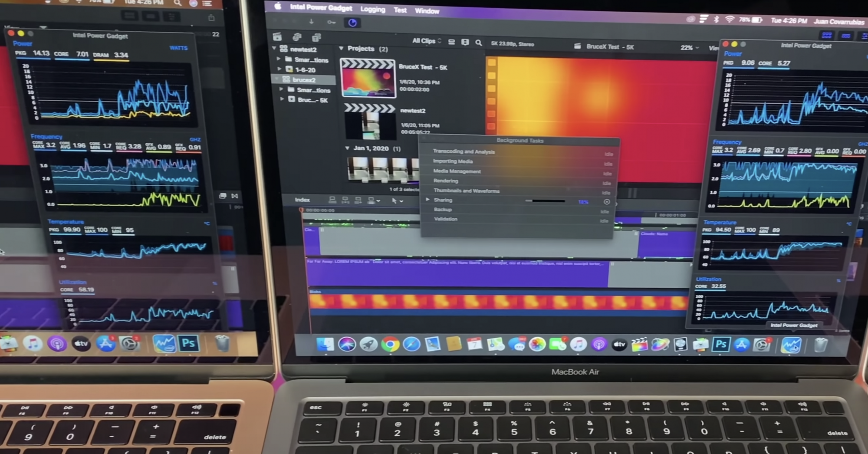The height and width of the screenshot is (454, 868).
Task: Open Launchpad rocket icon in dock
Action: click(368, 345)
